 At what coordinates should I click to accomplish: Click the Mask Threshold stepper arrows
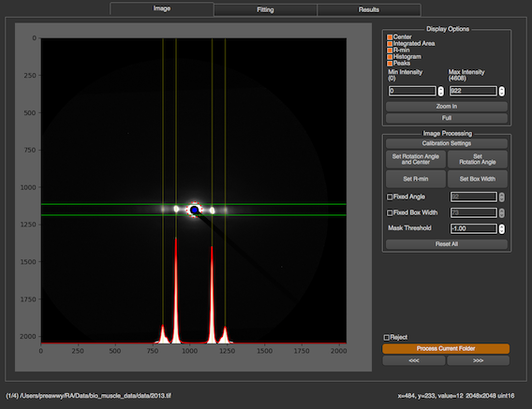502,228
